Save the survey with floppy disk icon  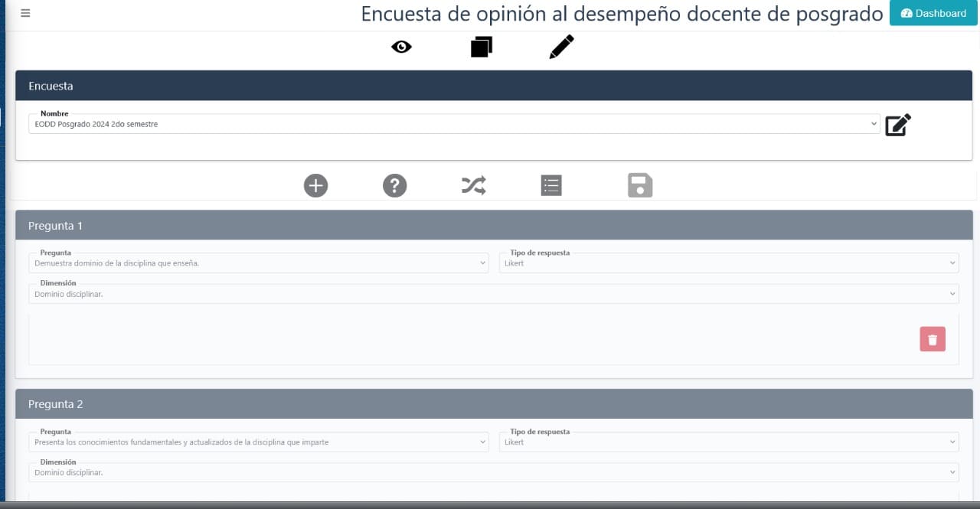[640, 185]
